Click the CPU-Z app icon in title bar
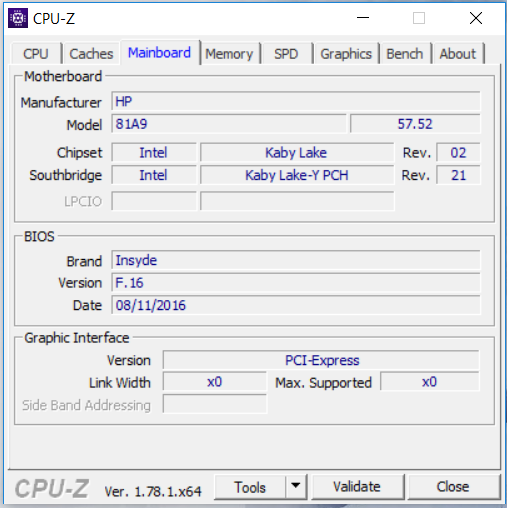The image size is (507, 508). (x=18, y=18)
